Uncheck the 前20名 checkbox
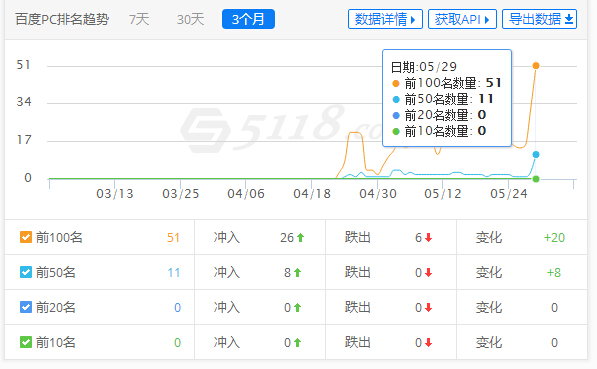597x369 pixels. pyautogui.click(x=26, y=307)
